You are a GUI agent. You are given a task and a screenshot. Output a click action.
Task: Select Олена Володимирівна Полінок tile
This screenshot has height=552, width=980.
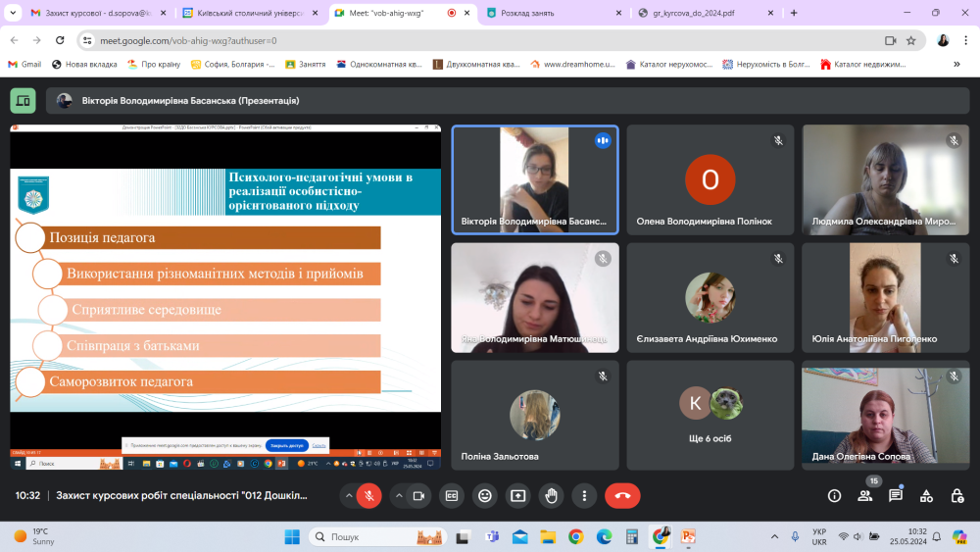710,180
